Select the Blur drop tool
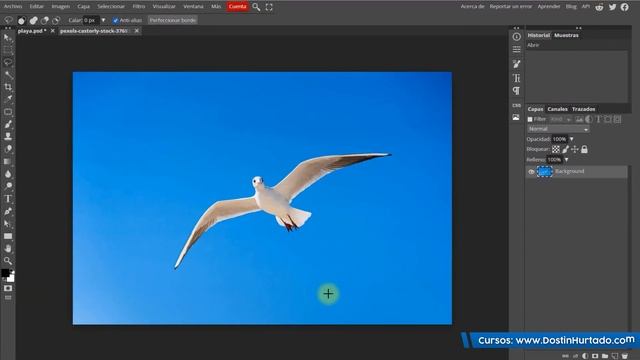This screenshot has width=640, height=360. 8,174
